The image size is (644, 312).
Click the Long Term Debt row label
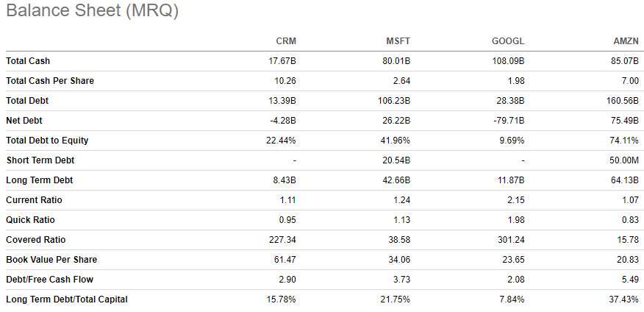(40, 180)
